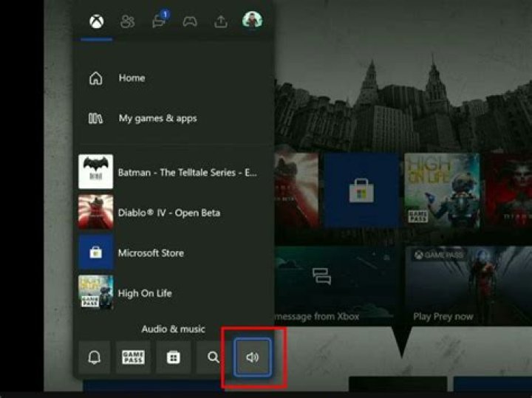Launch Batman - The Telltale Series
The image size is (532, 398).
click(173, 172)
